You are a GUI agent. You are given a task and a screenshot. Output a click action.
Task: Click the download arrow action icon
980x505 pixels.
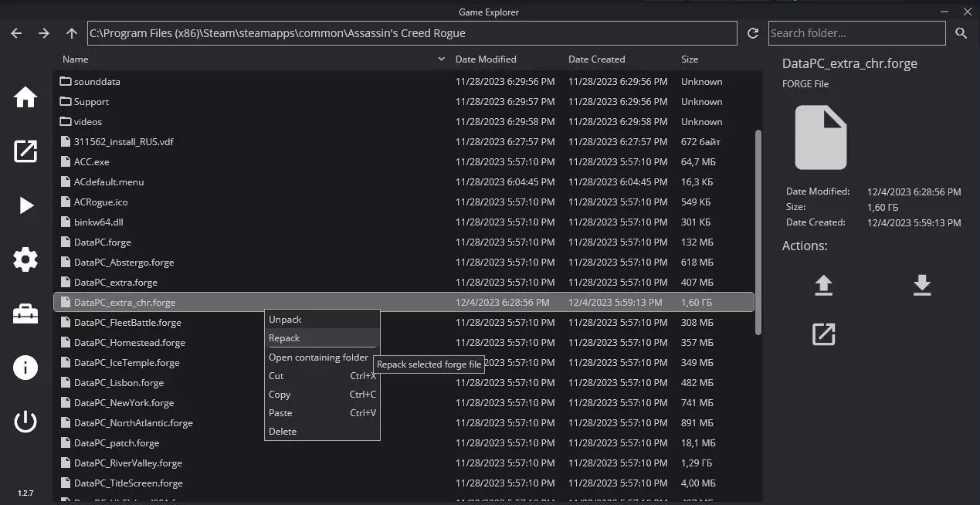pos(922,286)
